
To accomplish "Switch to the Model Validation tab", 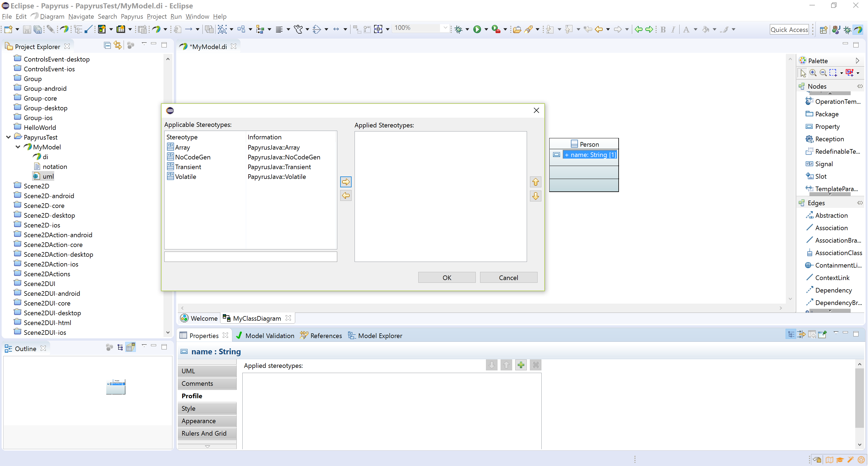I will (x=265, y=336).
